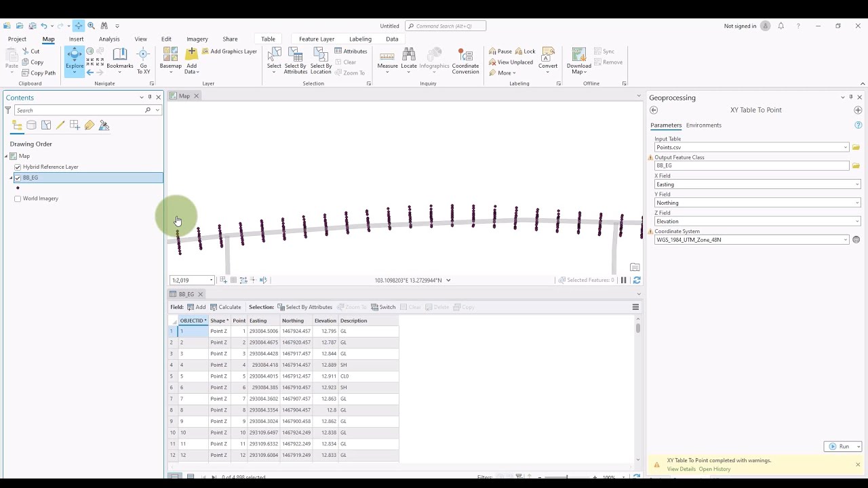Switch to the Environments tab in Geoprocessing

[703, 125]
